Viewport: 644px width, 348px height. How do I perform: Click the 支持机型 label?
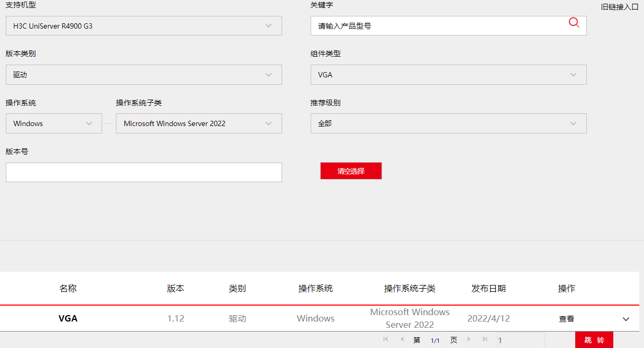click(21, 5)
